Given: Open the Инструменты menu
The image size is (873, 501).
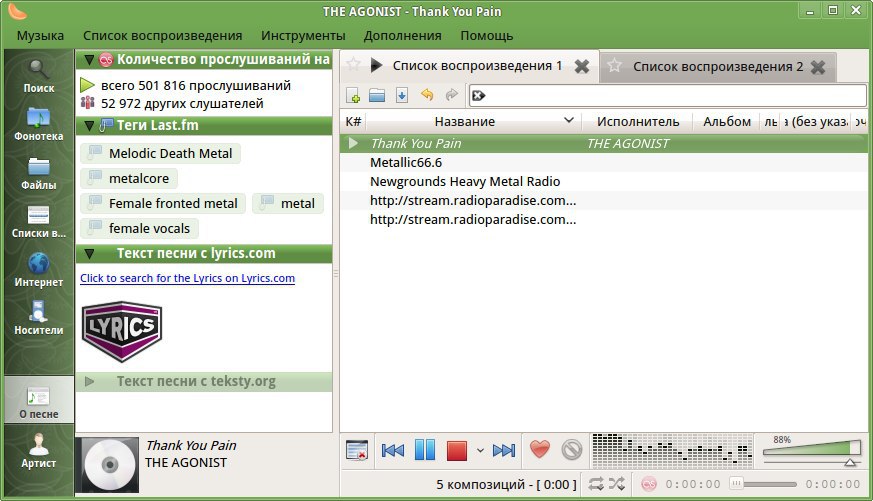Looking at the screenshot, I should point(303,36).
